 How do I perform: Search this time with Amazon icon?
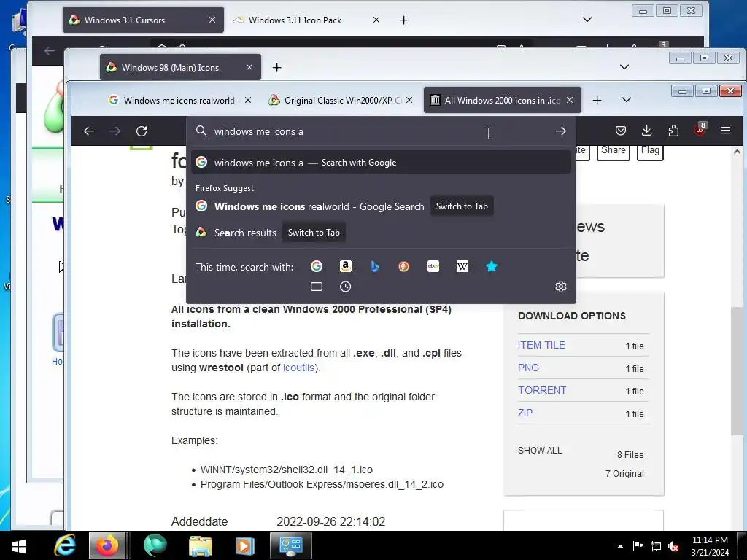(345, 267)
